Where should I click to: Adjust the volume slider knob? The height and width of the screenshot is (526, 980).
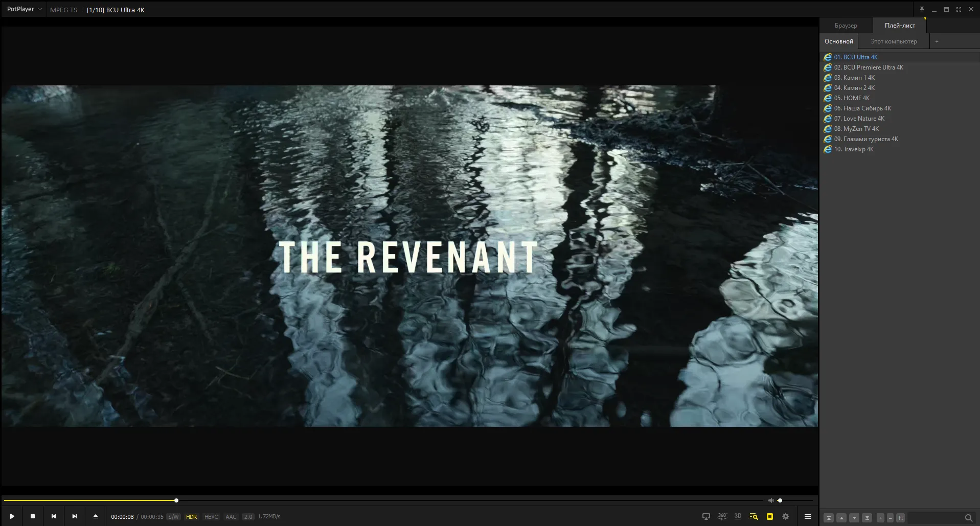(x=780, y=500)
